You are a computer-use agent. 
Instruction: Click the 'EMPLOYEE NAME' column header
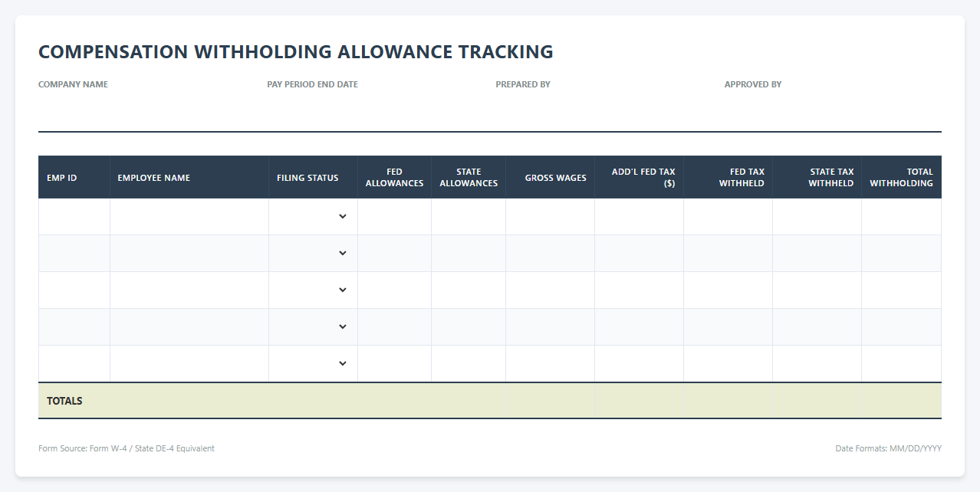pyautogui.click(x=189, y=178)
